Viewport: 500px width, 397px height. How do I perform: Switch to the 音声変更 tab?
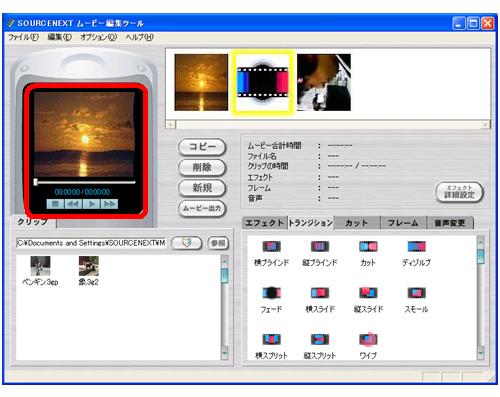pyautogui.click(x=450, y=223)
